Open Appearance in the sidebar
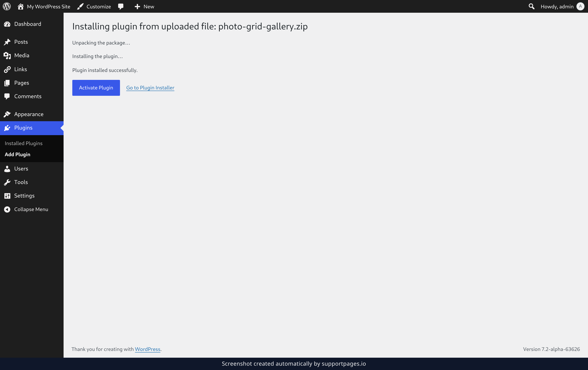Viewport: 588px width, 370px height. click(x=32, y=114)
